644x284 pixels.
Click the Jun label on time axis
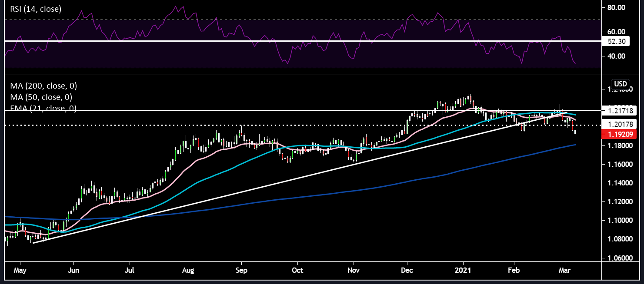(x=73, y=270)
